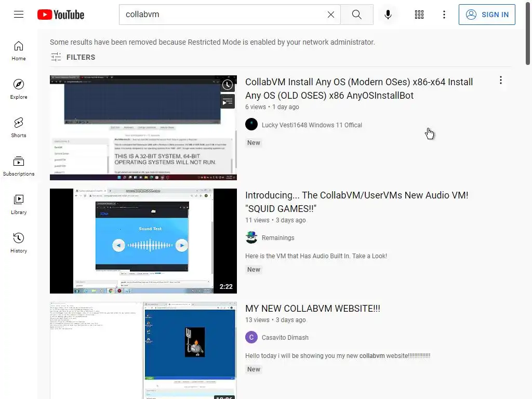Open CollabVM Install Any OS video thumbnail
Viewport: 532px width, 399px height.
143,128
